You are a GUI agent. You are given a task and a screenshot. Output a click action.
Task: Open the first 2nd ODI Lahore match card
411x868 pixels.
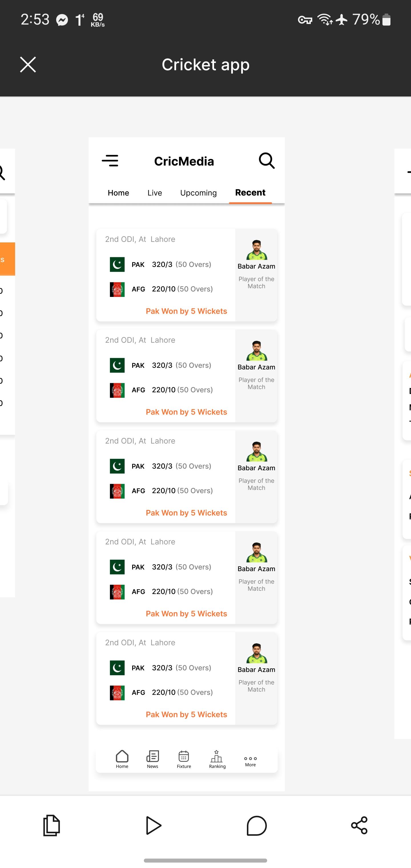coord(187,275)
